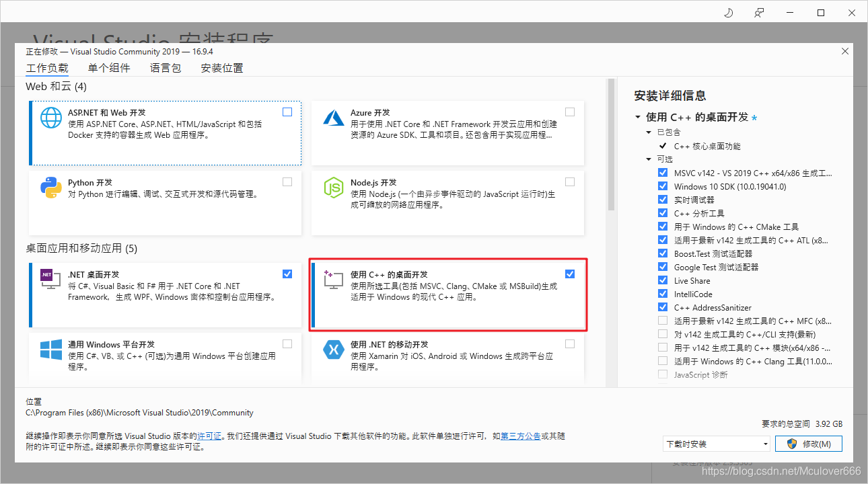The image size is (868, 484).
Task: Click the ASP.NET globe workload icon
Action: (51, 118)
